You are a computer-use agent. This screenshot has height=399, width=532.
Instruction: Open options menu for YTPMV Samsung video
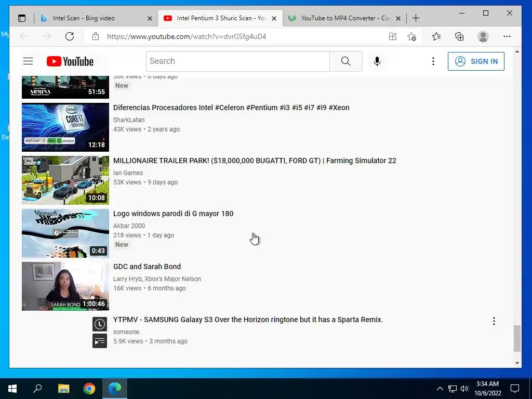(x=494, y=321)
